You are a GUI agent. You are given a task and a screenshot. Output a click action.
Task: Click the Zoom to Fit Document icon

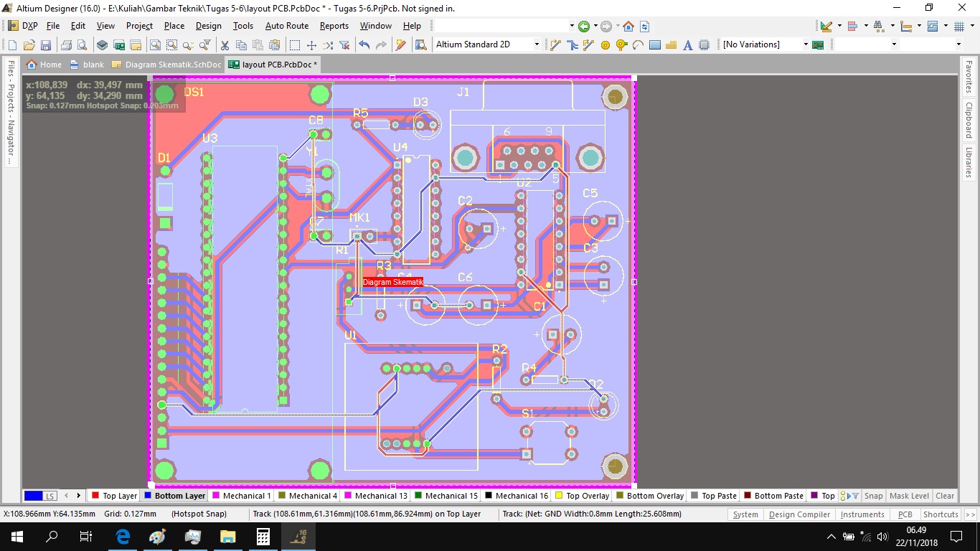(x=155, y=44)
